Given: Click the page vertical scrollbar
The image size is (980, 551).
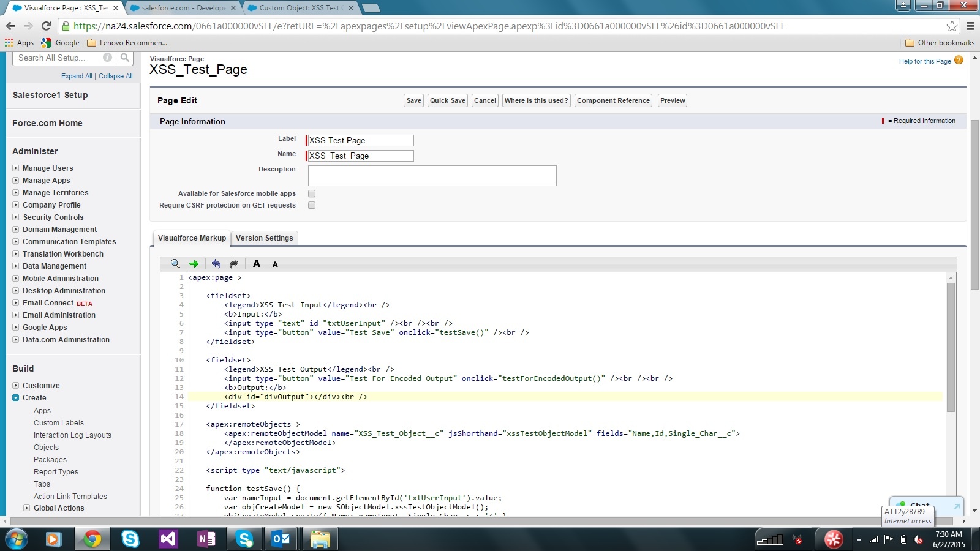Looking at the screenshot, I should pos(975,205).
